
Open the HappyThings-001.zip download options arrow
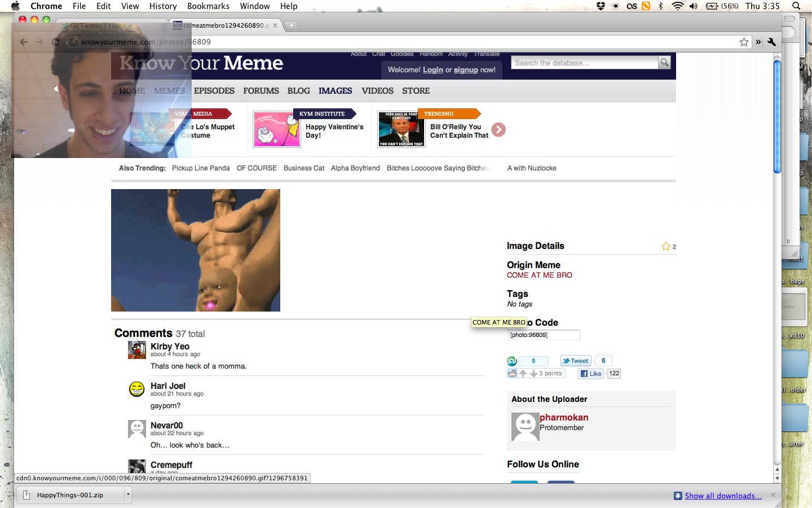128,495
